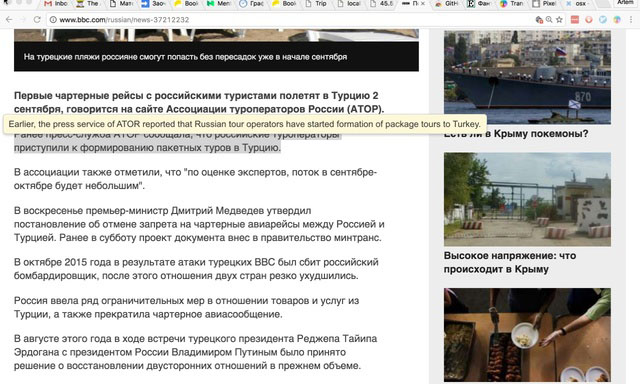Open the food table thumbnail in sidebar
The height and width of the screenshot is (384, 640).
[x=527, y=335]
